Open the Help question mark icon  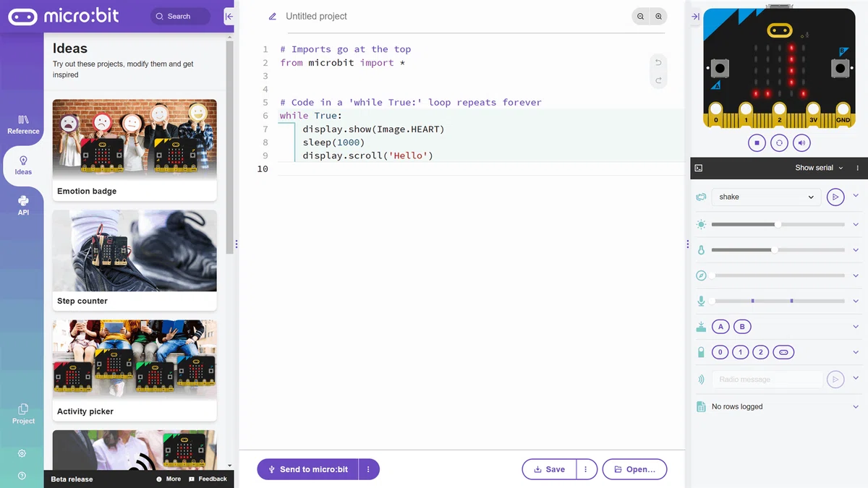(x=22, y=476)
